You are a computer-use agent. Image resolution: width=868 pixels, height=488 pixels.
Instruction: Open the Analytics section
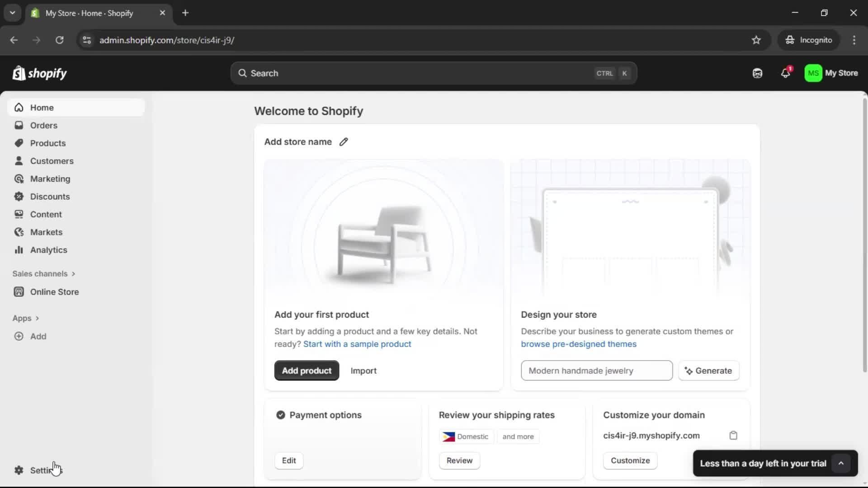(x=48, y=250)
